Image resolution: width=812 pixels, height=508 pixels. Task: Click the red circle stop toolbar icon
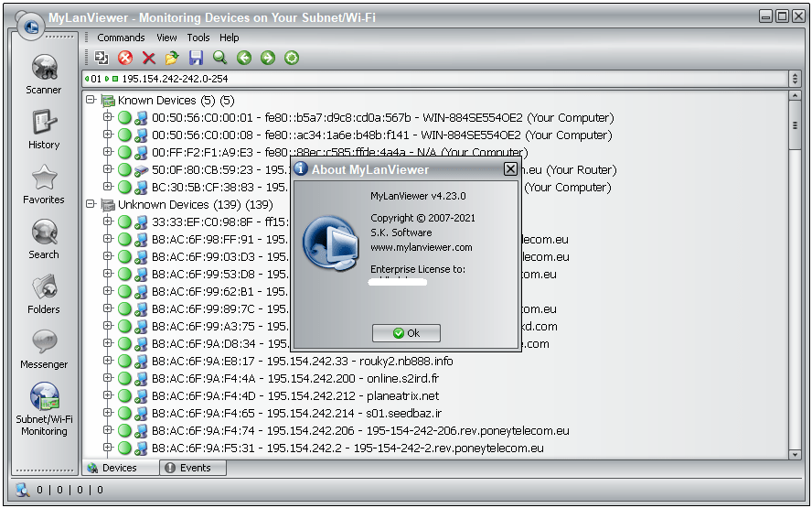[125, 58]
